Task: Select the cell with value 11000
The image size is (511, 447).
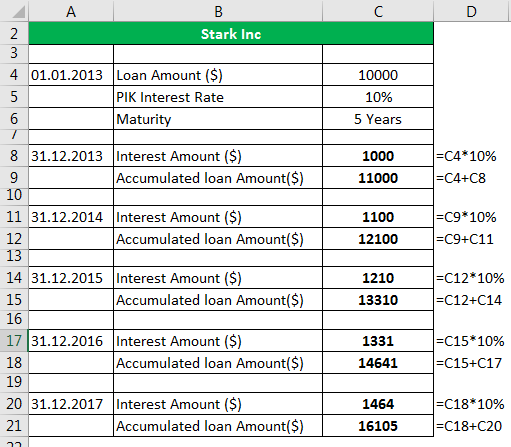Action: tap(378, 178)
